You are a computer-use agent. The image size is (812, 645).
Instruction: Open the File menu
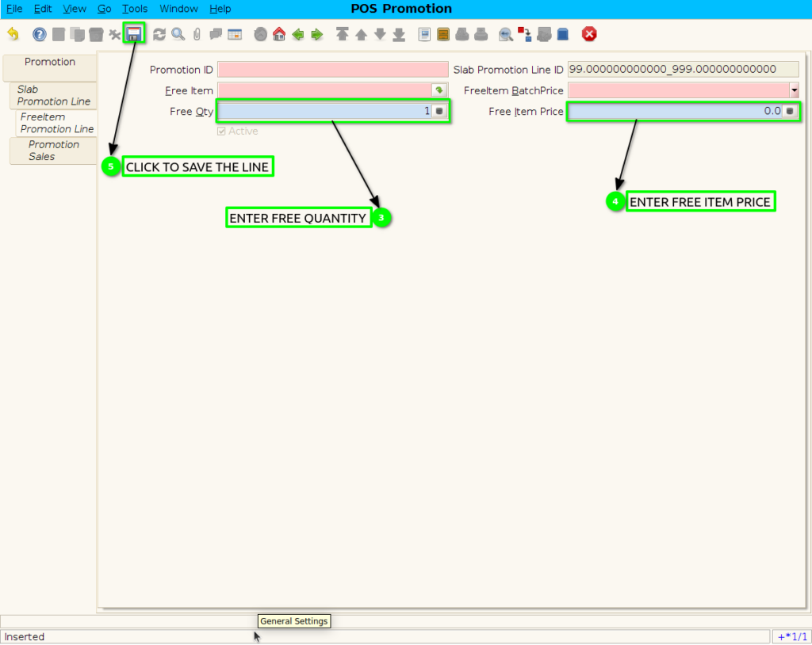point(14,9)
